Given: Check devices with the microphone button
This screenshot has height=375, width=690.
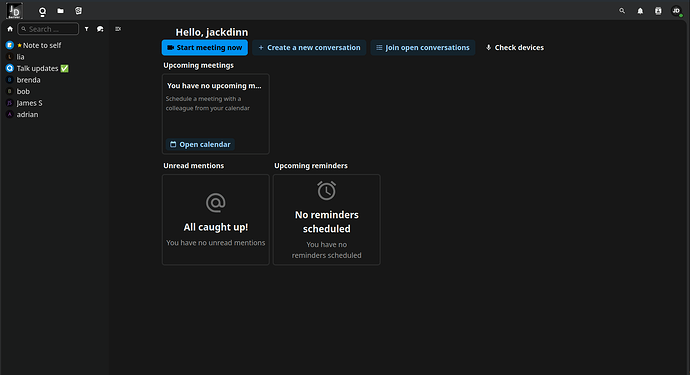Looking at the screenshot, I should [x=514, y=48].
